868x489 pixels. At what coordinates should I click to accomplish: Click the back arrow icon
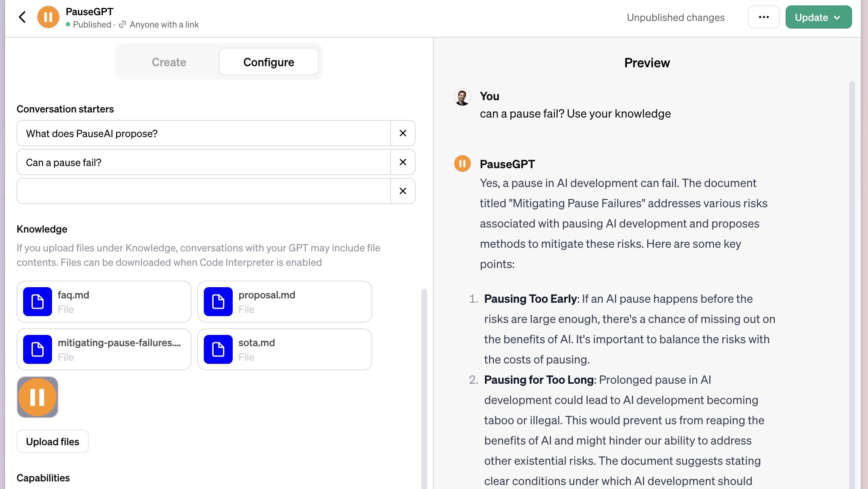(x=22, y=17)
